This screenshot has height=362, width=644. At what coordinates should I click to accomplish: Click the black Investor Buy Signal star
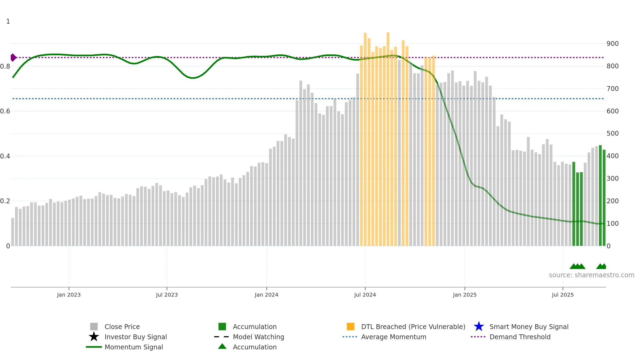coord(94,337)
